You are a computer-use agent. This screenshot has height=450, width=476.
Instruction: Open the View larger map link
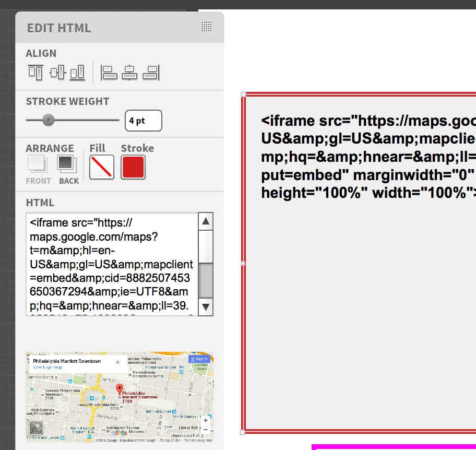point(47,368)
